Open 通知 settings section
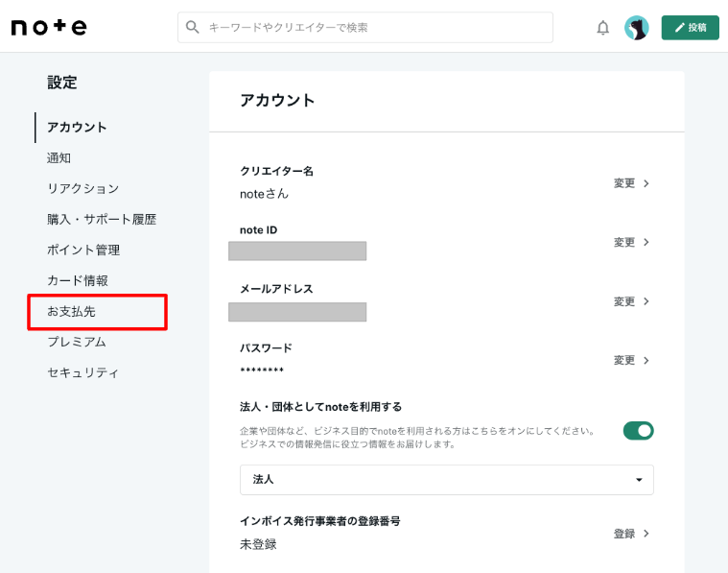 pos(59,158)
